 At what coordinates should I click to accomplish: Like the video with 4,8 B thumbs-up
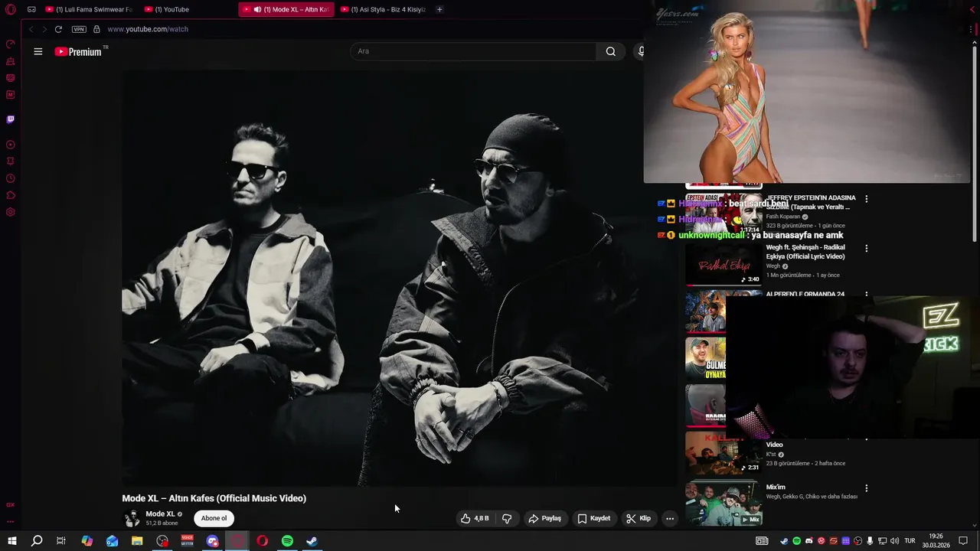point(474,518)
